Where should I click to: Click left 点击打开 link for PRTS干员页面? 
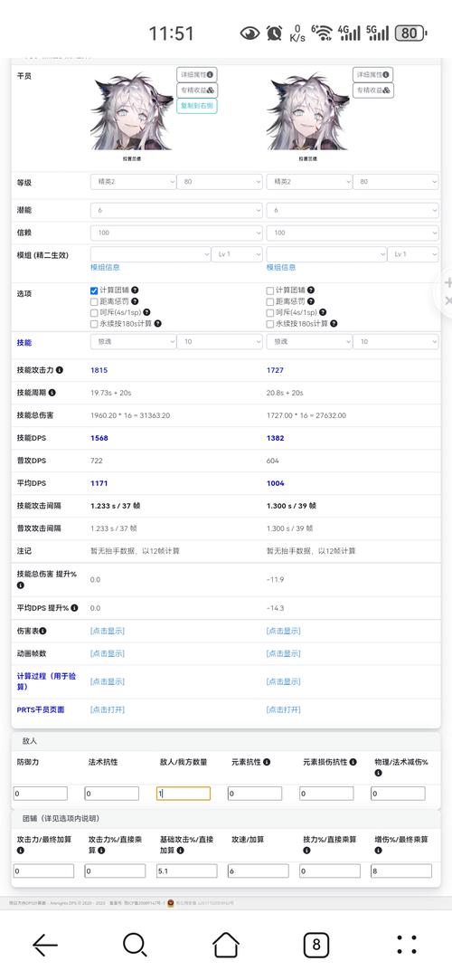point(108,710)
